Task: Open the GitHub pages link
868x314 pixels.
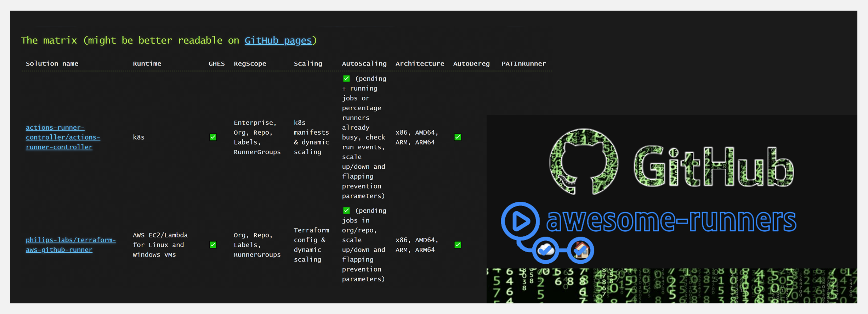Action: coord(278,40)
